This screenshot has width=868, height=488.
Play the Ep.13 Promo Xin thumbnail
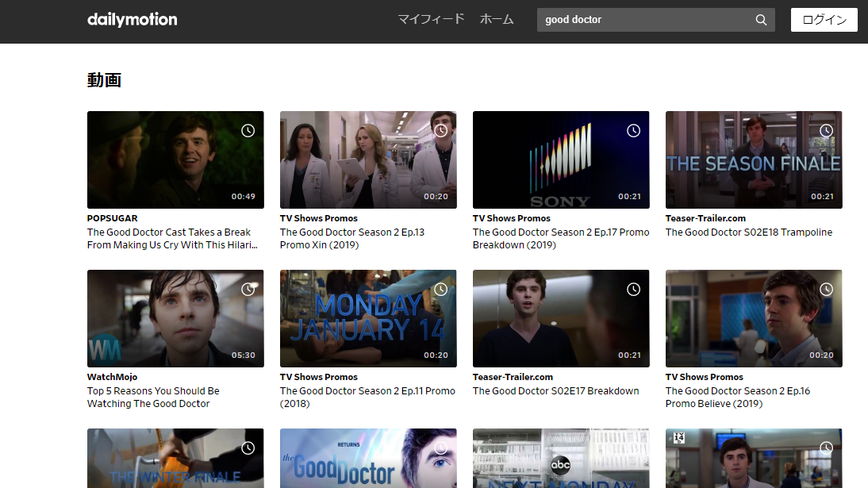368,160
